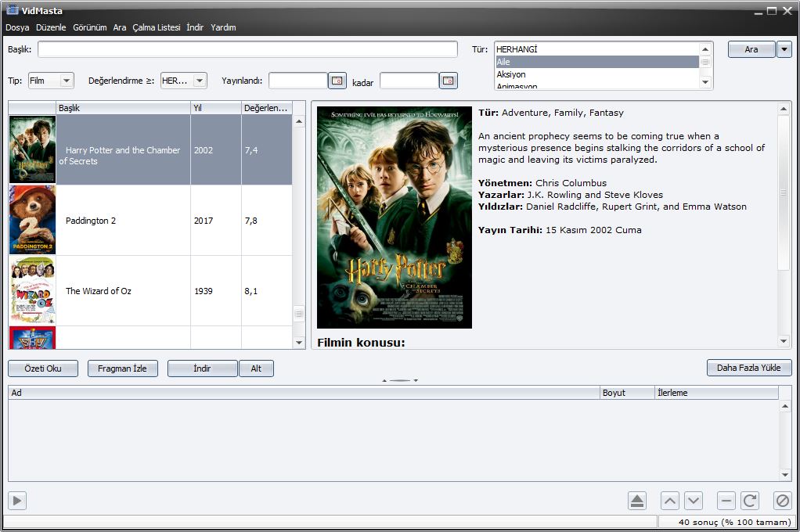Open the Ara menu in menu bar

point(120,27)
